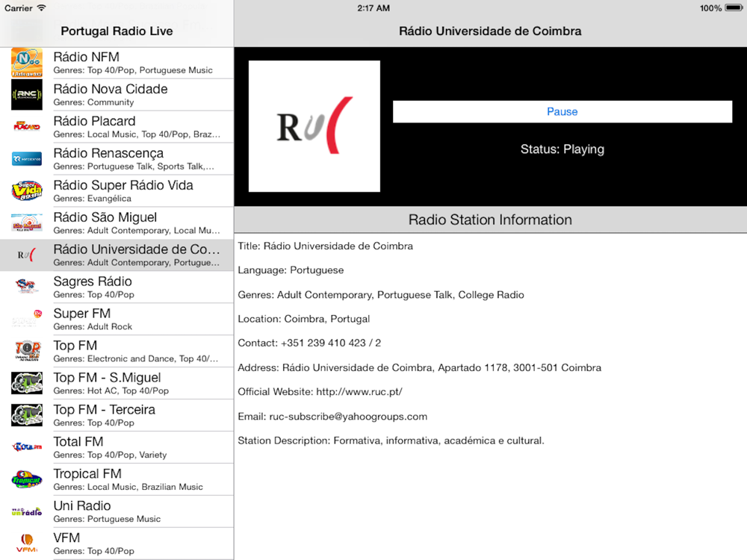Tap the Rádio Placard logo icon
Viewport: 747px width, 560px height.
pos(27,127)
